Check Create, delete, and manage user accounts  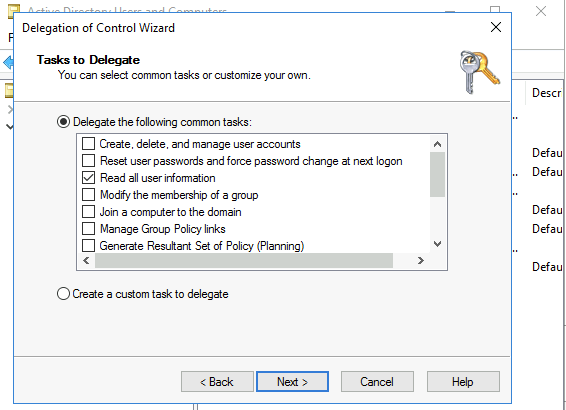88,144
